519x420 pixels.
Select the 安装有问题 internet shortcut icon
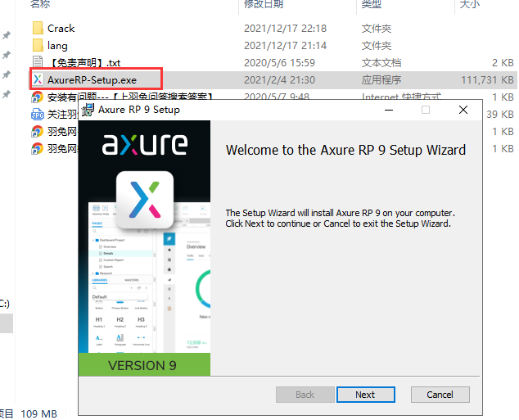[38, 97]
